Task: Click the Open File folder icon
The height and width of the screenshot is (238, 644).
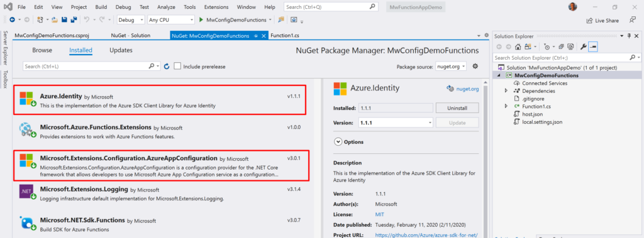Action: coord(55,19)
